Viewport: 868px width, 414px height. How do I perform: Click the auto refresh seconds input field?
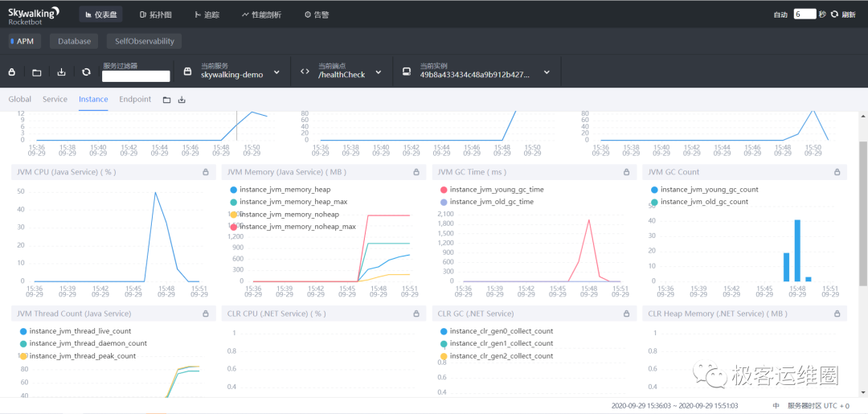[805, 15]
